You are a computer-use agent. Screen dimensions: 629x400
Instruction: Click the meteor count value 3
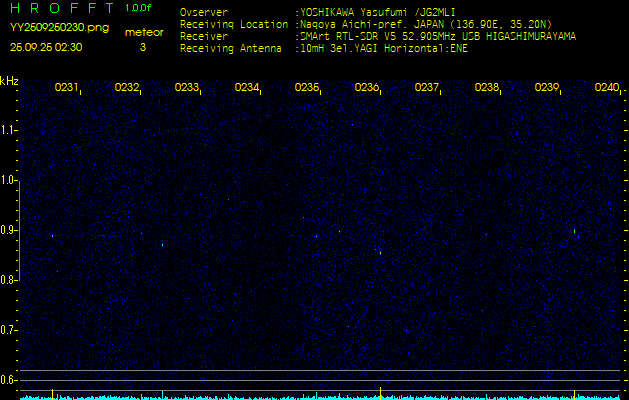point(143,47)
